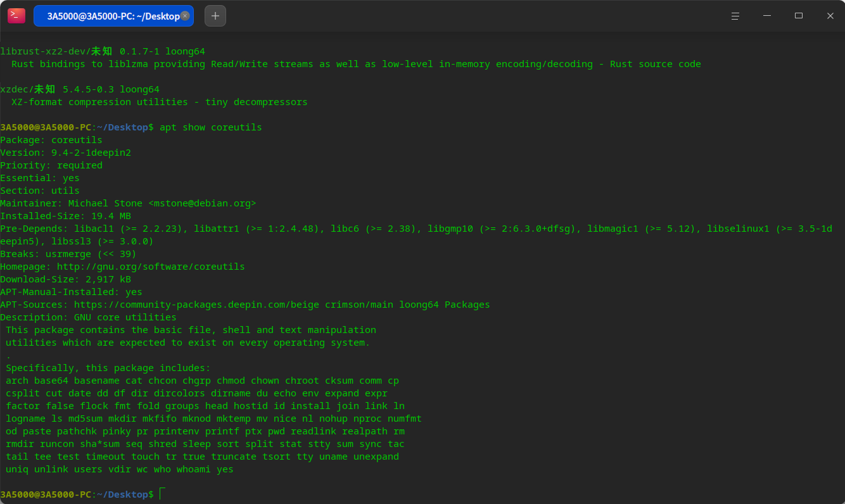Click the 'whoami' utility name
The width and height of the screenshot is (845, 504).
(194, 469)
